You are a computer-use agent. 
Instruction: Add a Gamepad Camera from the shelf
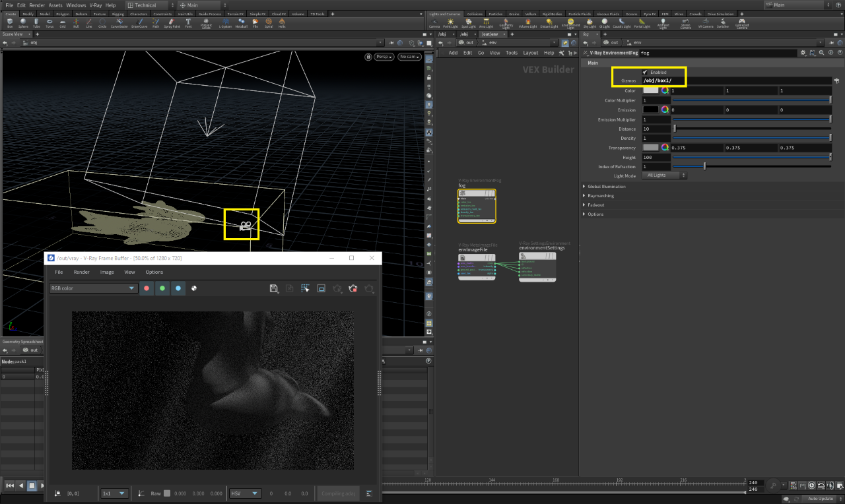click(742, 23)
